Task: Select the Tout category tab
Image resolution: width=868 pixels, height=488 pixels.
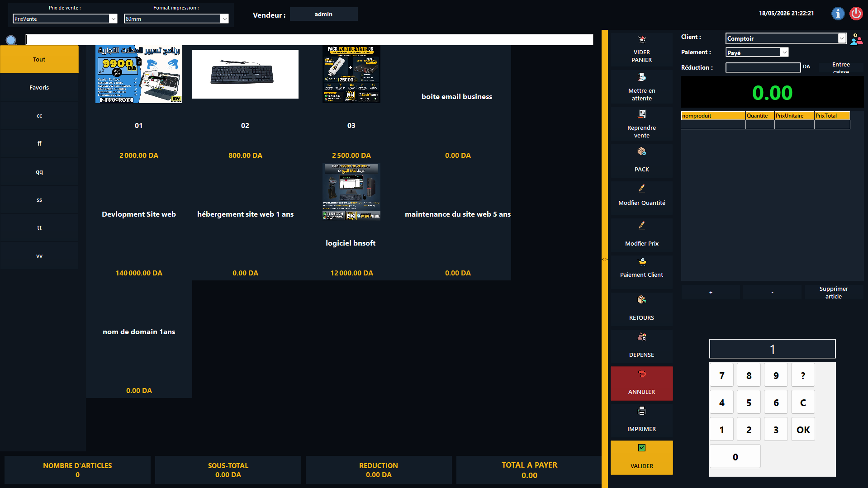Action: point(39,59)
